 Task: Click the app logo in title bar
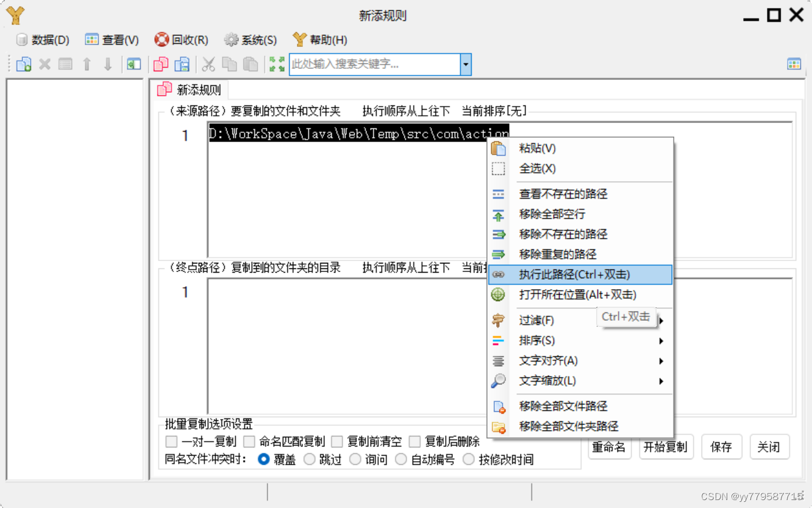coord(15,15)
